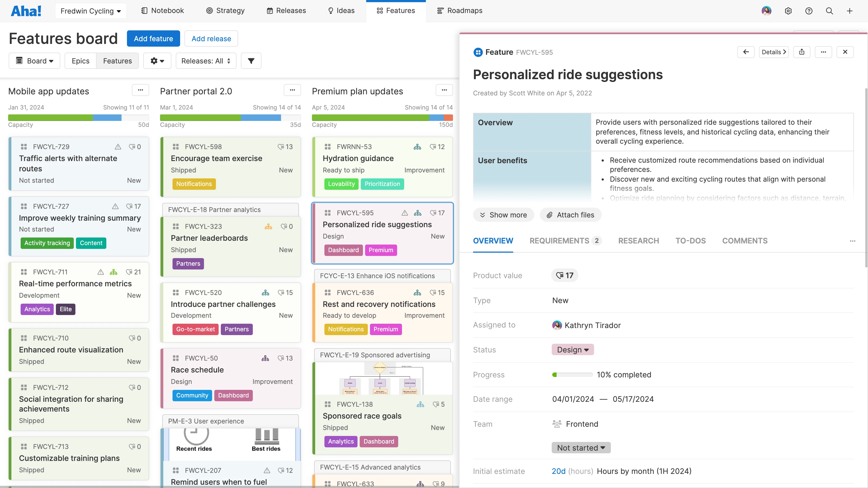868x488 pixels.
Task: Expand the Releases: All selector
Action: [206, 61]
